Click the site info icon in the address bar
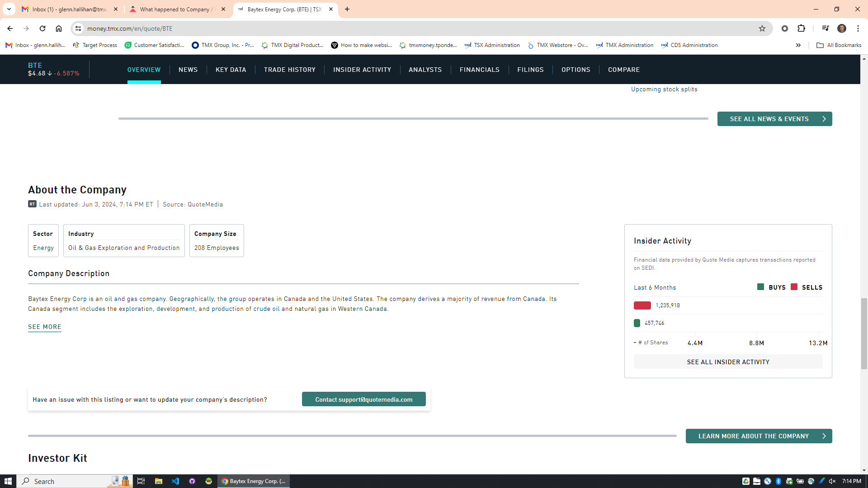 point(78,28)
